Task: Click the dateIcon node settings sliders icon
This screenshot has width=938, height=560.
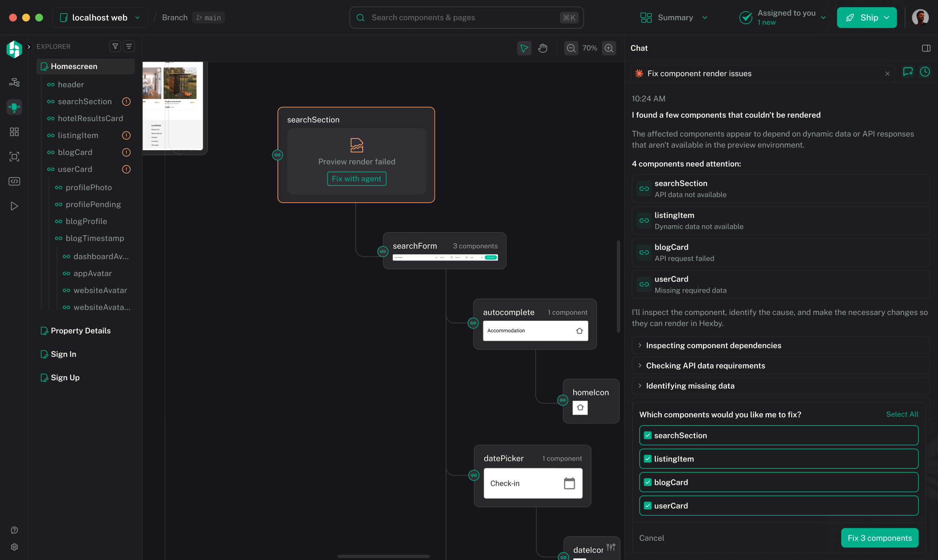Action: point(611,547)
